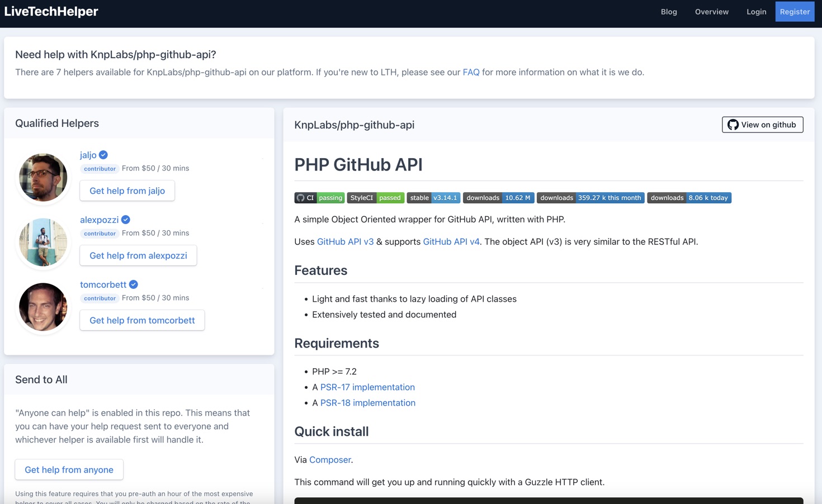The width and height of the screenshot is (822, 504).
Task: Click the Requirements heading
Action: click(x=337, y=343)
